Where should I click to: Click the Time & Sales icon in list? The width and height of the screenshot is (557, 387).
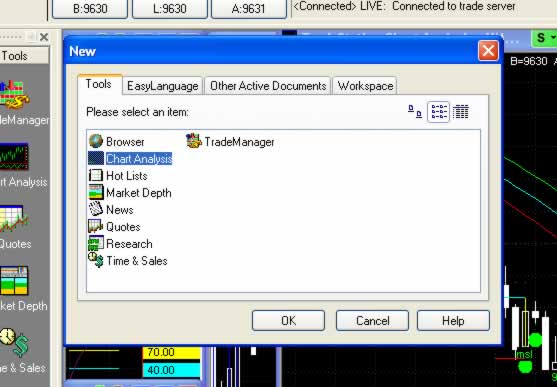(x=96, y=260)
